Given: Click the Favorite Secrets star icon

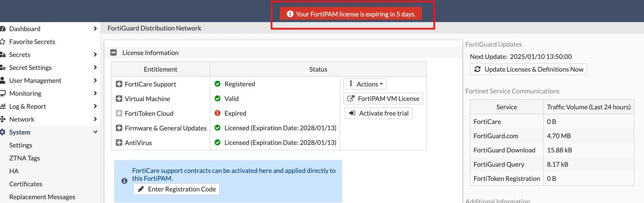Looking at the screenshot, I should pos(2,42).
